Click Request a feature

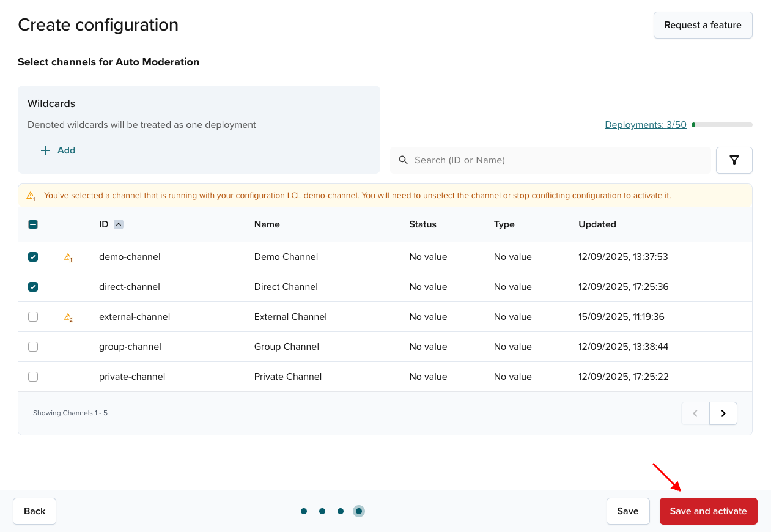coord(703,25)
